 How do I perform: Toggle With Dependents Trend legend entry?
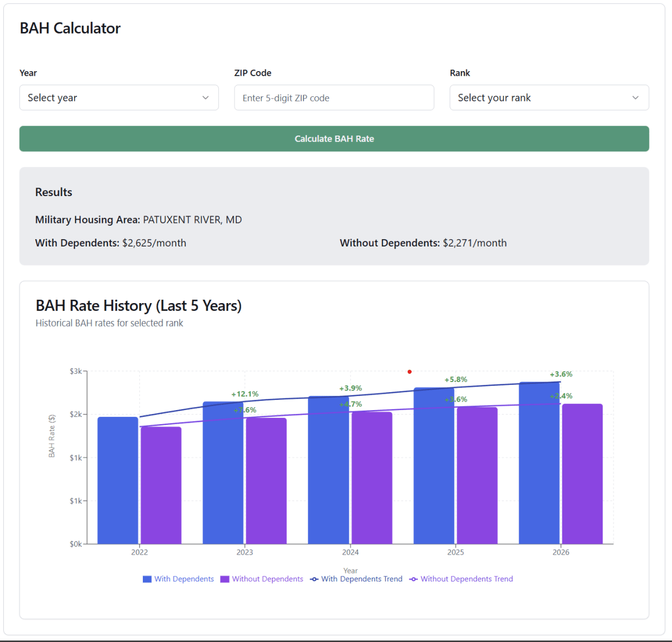tap(356, 579)
